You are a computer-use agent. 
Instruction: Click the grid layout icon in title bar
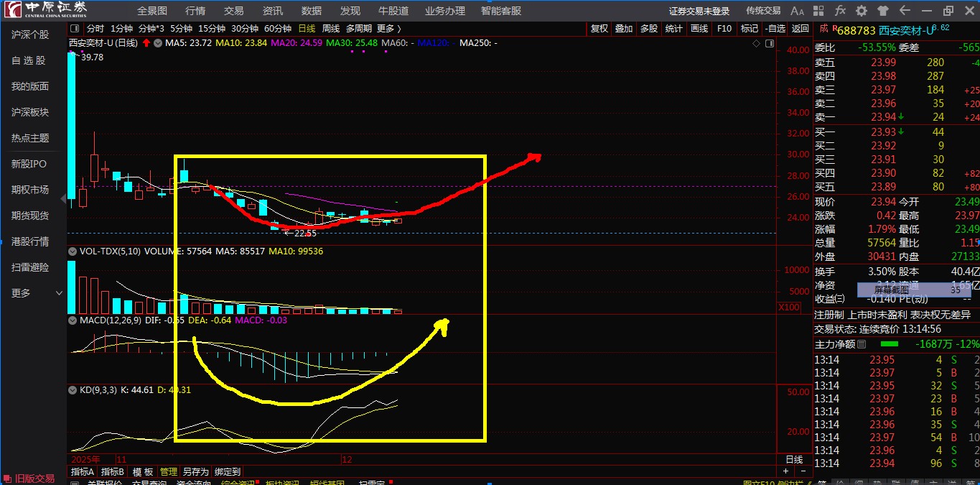(x=819, y=11)
